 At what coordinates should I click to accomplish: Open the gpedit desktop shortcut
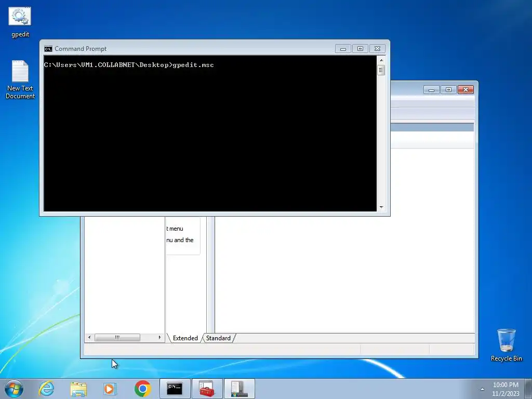click(x=20, y=22)
